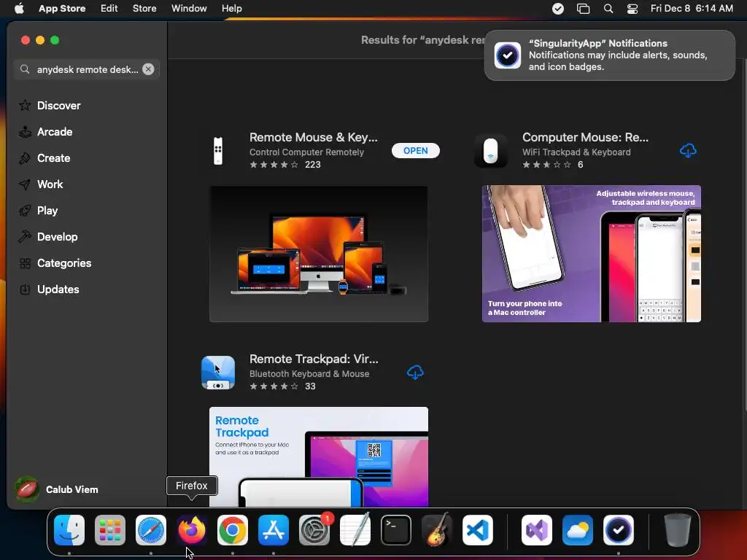Open the Edit menu

click(109, 9)
